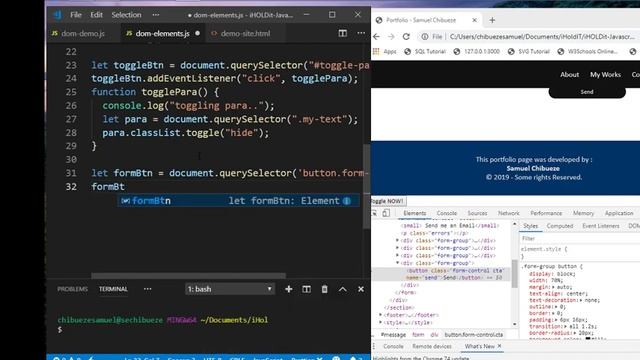Maximize the terminal panel with chevron

[x=342, y=289]
